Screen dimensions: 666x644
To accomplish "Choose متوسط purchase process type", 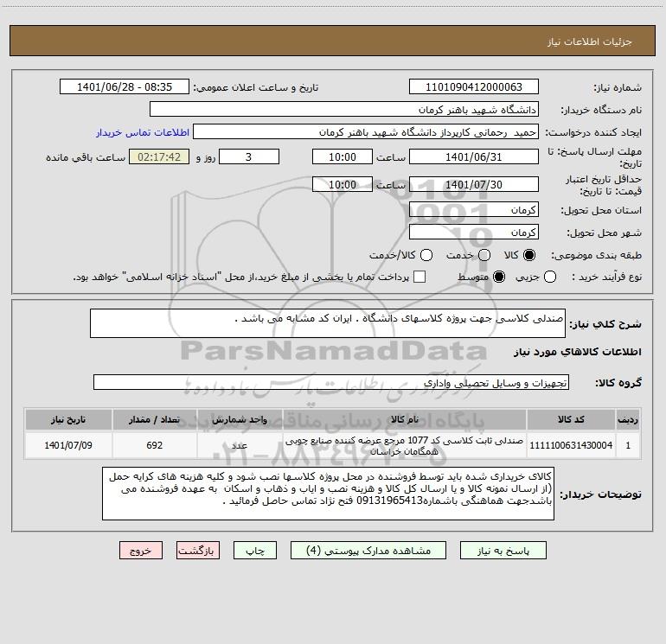I will pyautogui.click(x=499, y=277).
